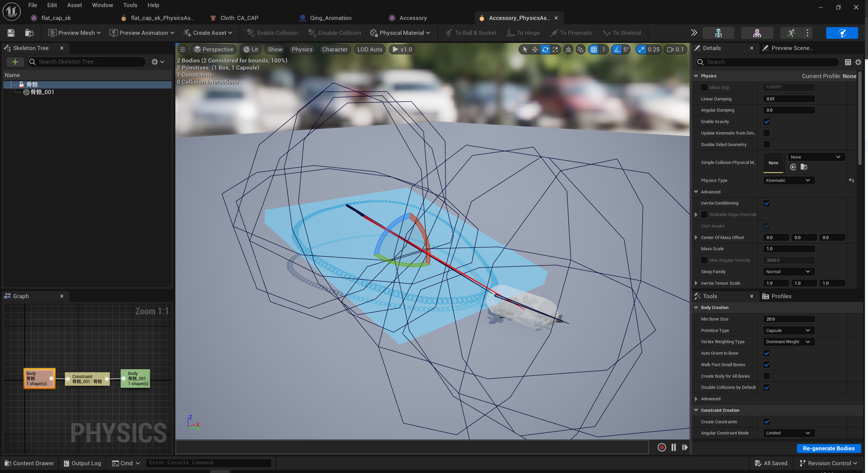Click the add button in Skeleton Tree
868x473 pixels.
point(15,62)
